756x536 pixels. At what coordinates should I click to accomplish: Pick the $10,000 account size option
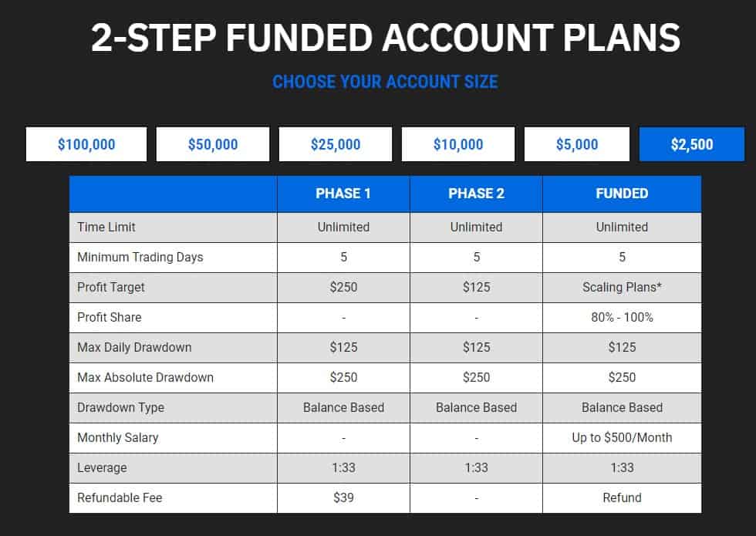point(458,144)
